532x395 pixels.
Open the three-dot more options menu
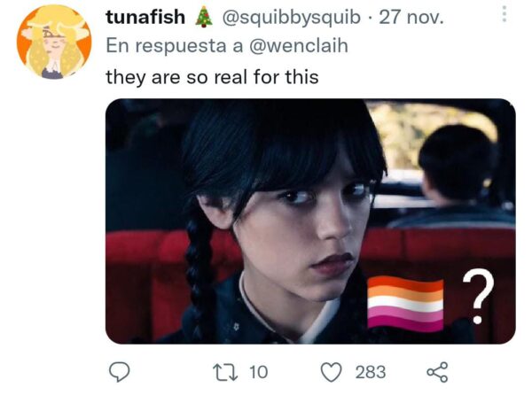pos(505,14)
